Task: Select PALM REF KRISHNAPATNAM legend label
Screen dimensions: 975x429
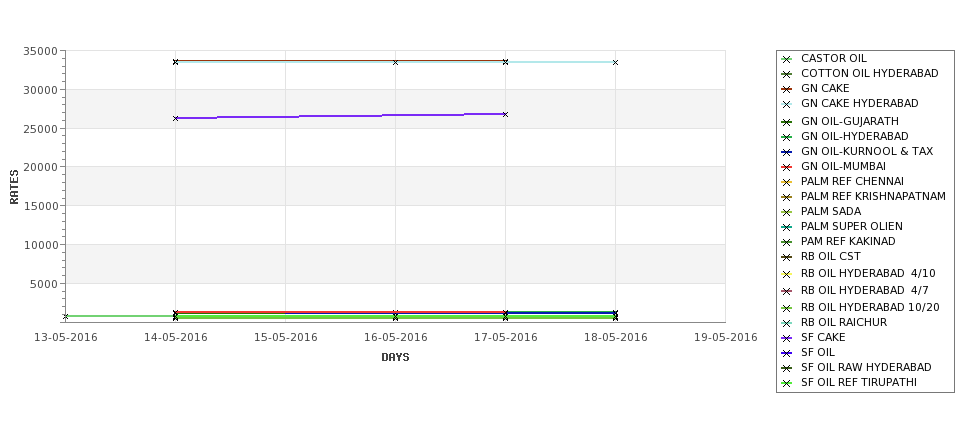Action: tap(873, 196)
